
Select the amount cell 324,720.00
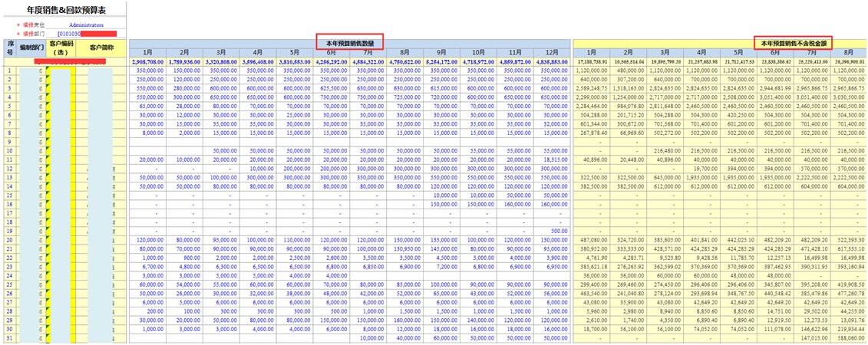(629, 239)
